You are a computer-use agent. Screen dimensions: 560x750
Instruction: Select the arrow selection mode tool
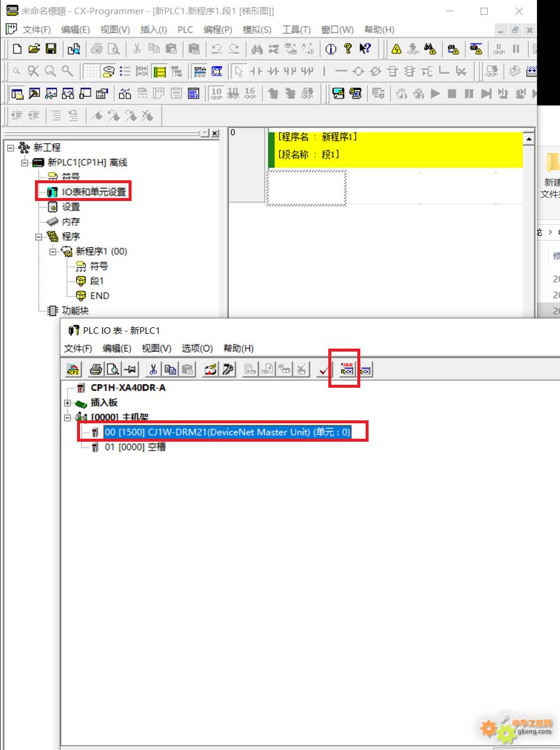238,72
